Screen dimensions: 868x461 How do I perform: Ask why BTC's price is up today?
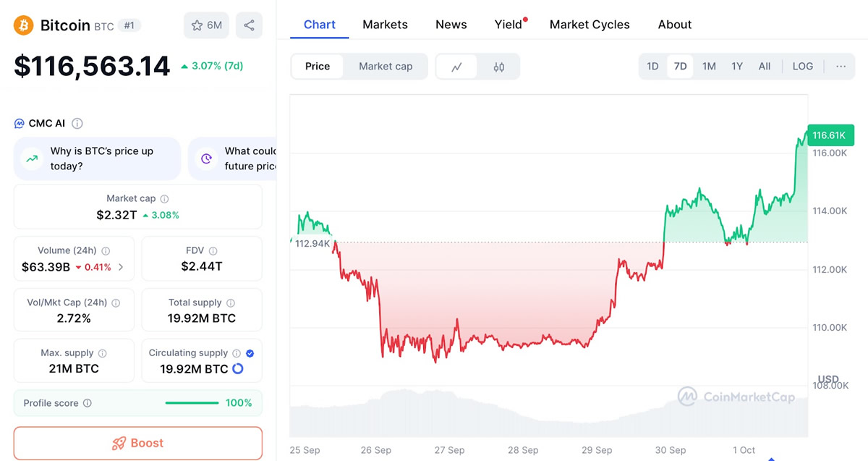click(96, 158)
